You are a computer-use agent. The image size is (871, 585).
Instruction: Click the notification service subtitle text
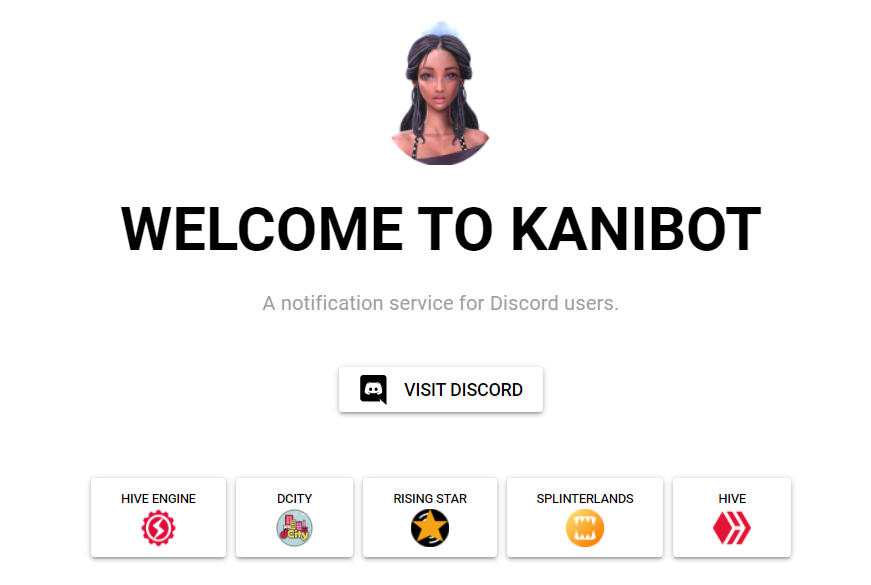pyautogui.click(x=440, y=303)
